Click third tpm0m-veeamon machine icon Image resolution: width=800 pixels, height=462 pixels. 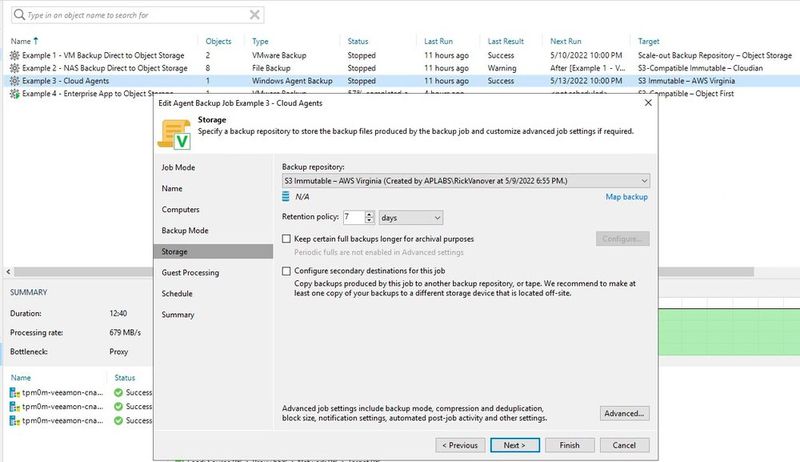15,420
